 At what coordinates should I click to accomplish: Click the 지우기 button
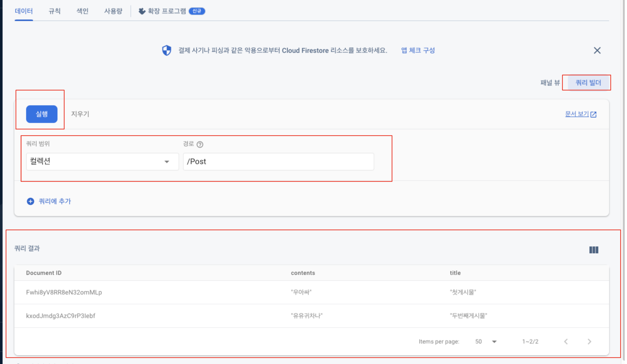pos(80,114)
